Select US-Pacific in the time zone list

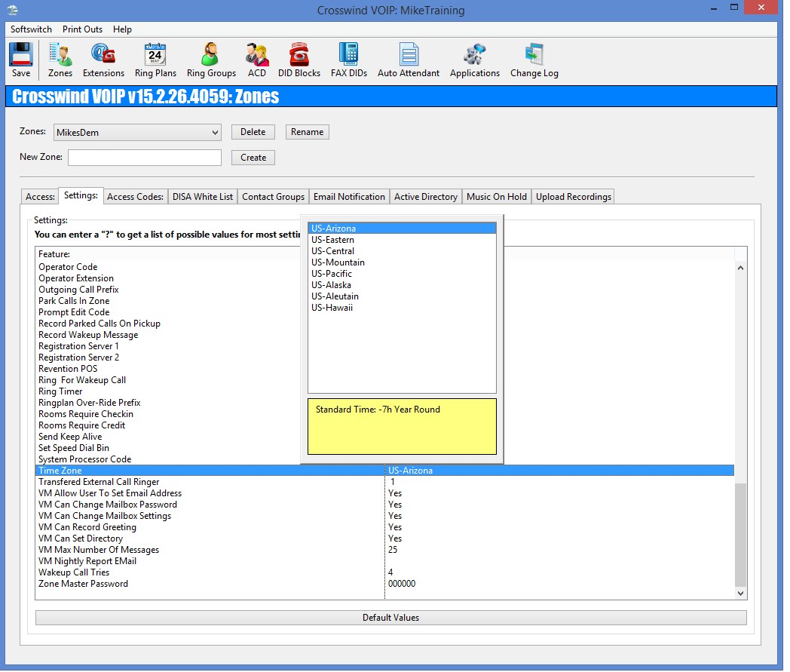pos(332,274)
